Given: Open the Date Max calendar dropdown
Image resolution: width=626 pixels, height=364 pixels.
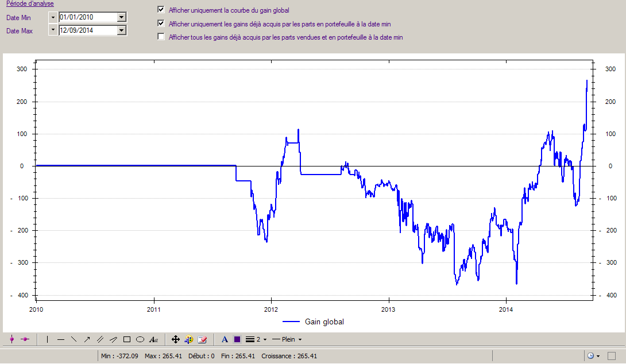Looking at the screenshot, I should pyautogui.click(x=121, y=30).
